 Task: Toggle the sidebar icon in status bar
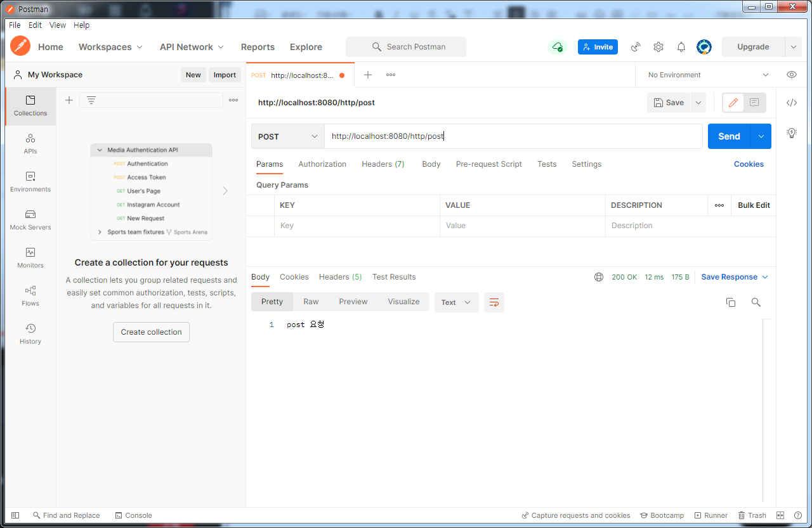coord(15,515)
